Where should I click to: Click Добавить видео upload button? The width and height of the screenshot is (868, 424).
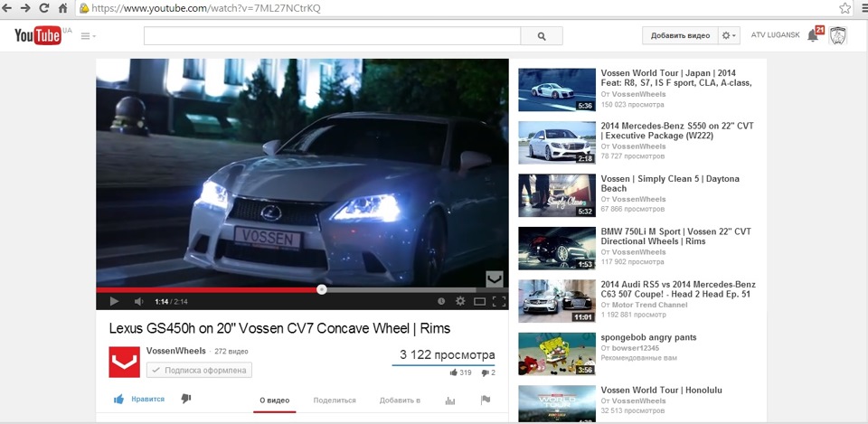pyautogui.click(x=680, y=35)
